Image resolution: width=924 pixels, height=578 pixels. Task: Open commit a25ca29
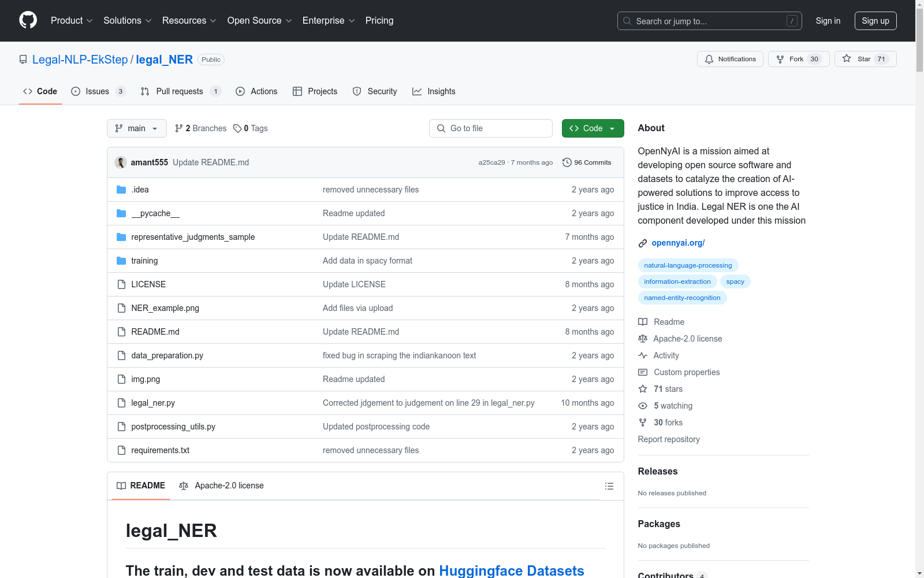point(491,162)
